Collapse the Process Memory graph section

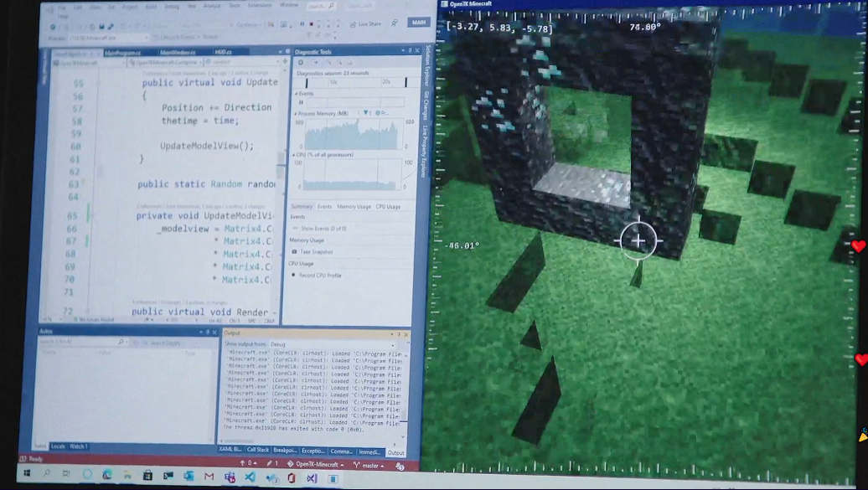point(296,114)
